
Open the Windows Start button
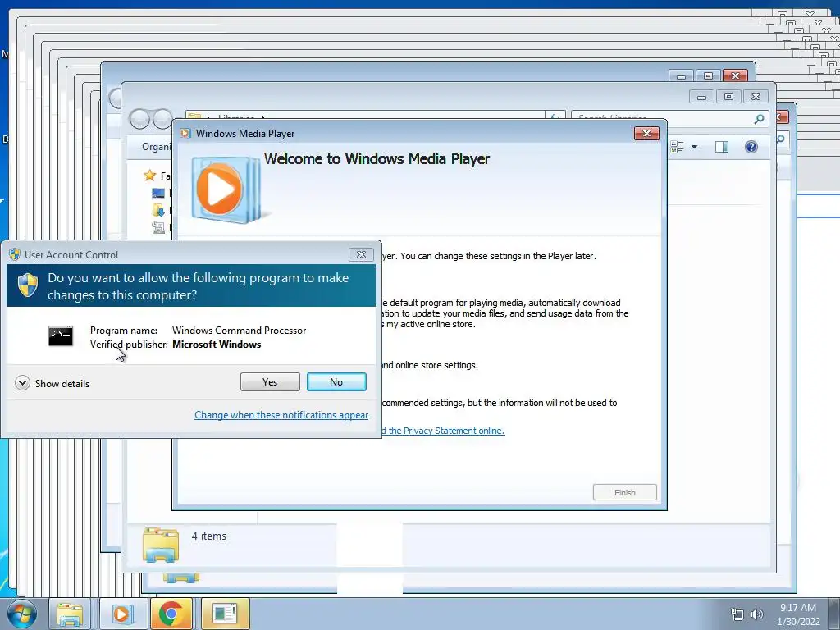tap(22, 614)
